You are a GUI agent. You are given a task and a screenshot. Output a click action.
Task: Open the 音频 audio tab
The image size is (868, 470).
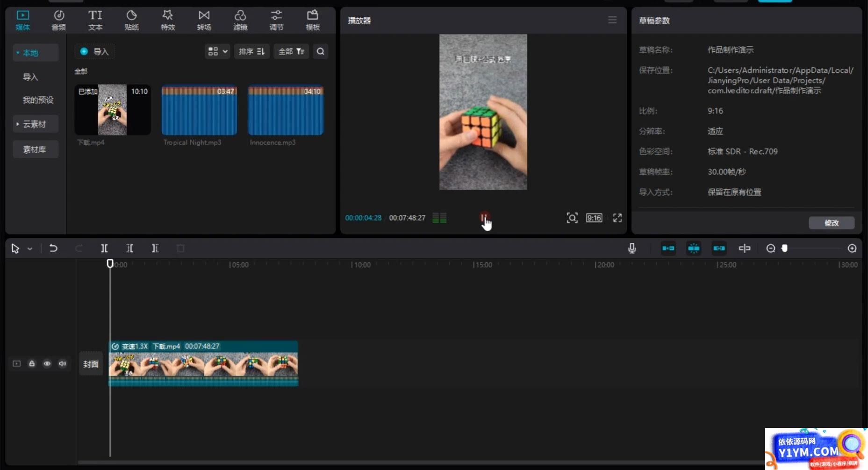coord(59,21)
